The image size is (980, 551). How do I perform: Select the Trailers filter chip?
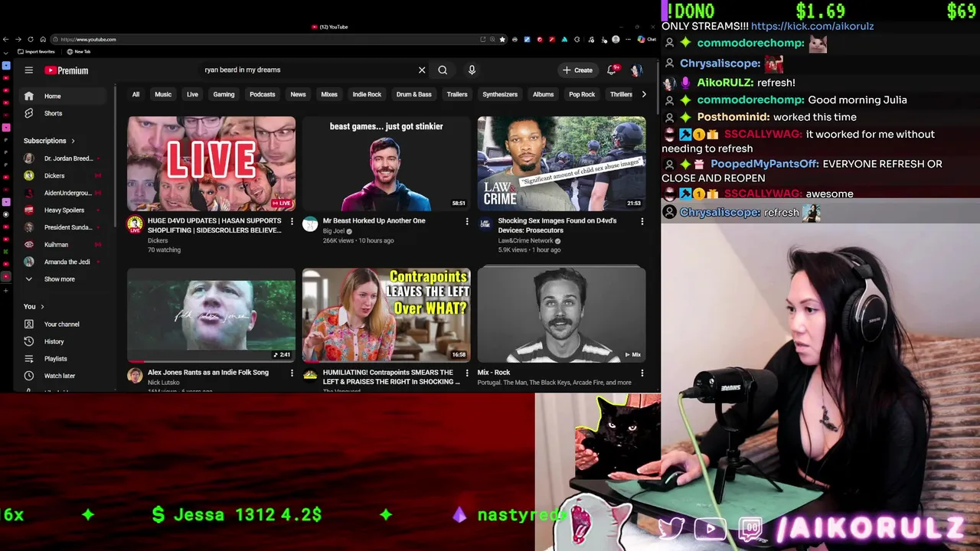pyautogui.click(x=457, y=94)
